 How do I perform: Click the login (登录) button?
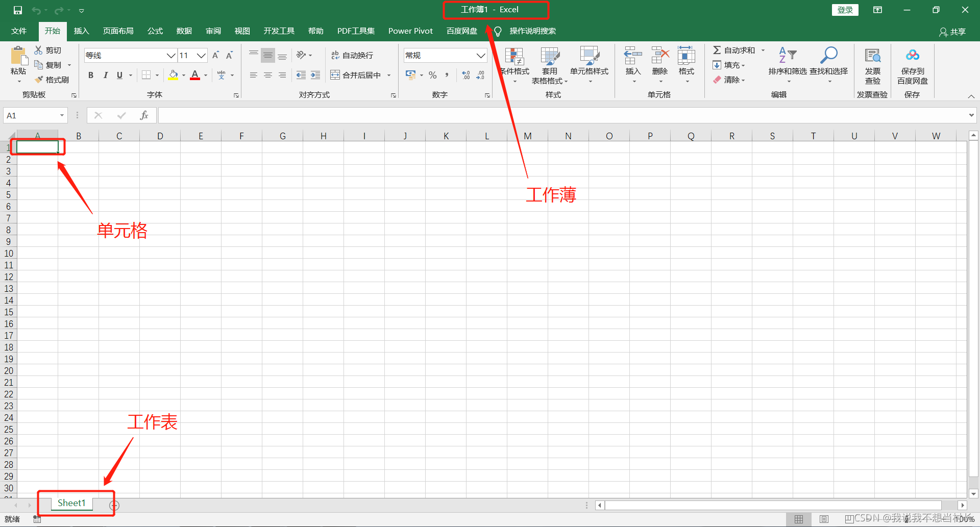point(845,10)
